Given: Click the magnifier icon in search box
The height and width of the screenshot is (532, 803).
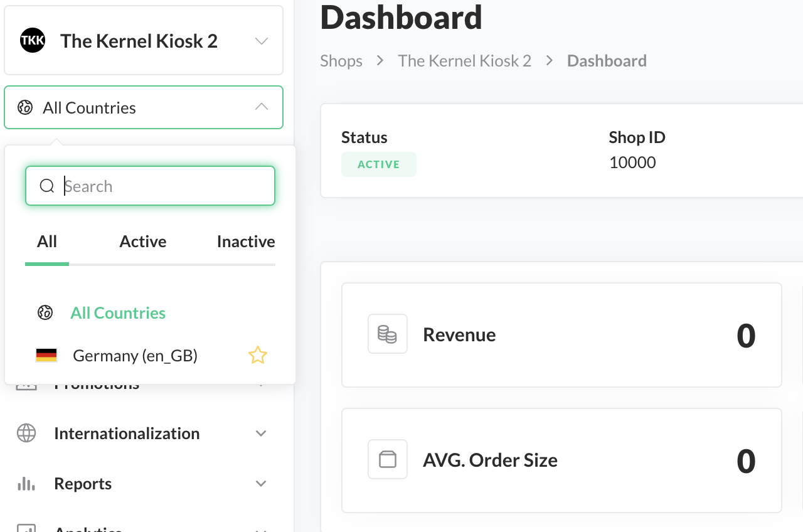Looking at the screenshot, I should pyautogui.click(x=47, y=186).
